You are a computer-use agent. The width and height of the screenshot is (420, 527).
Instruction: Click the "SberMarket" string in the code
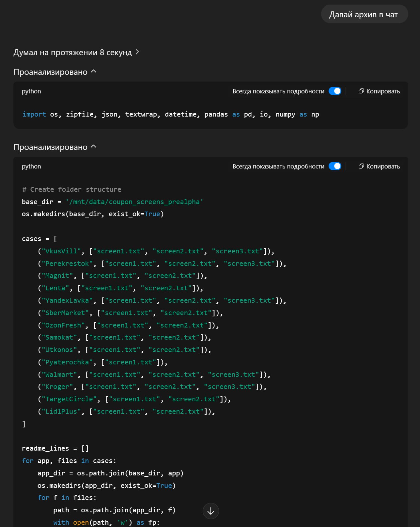(x=65, y=313)
